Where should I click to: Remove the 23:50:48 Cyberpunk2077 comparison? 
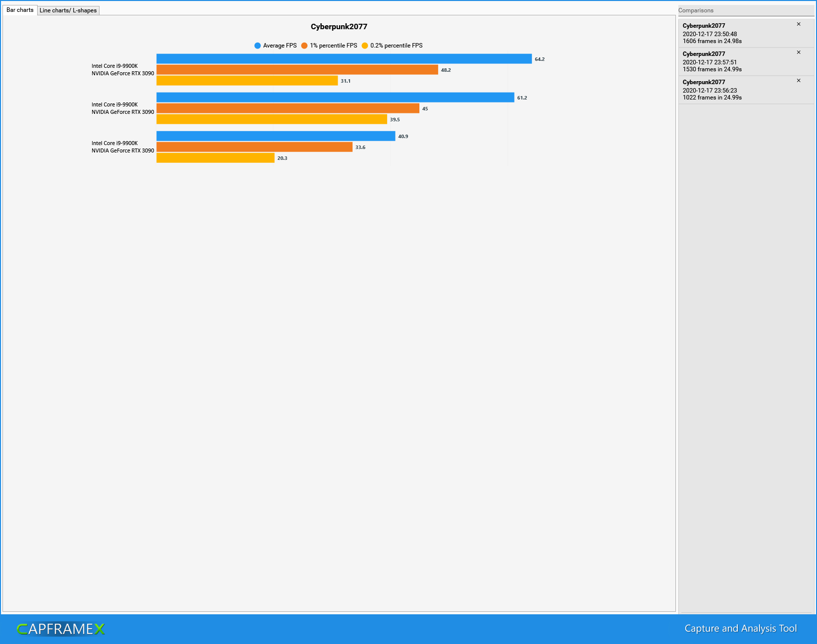(799, 24)
